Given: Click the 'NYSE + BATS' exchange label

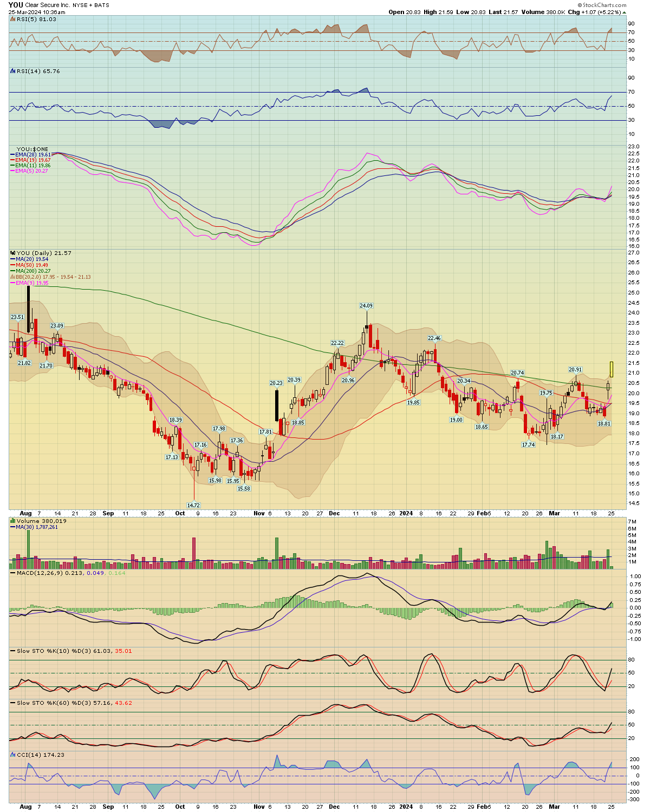Looking at the screenshot, I should [x=90, y=5].
